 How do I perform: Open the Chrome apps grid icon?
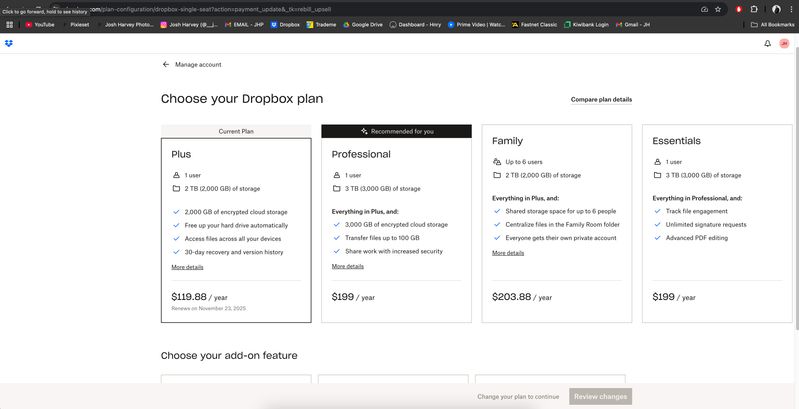(10, 24)
